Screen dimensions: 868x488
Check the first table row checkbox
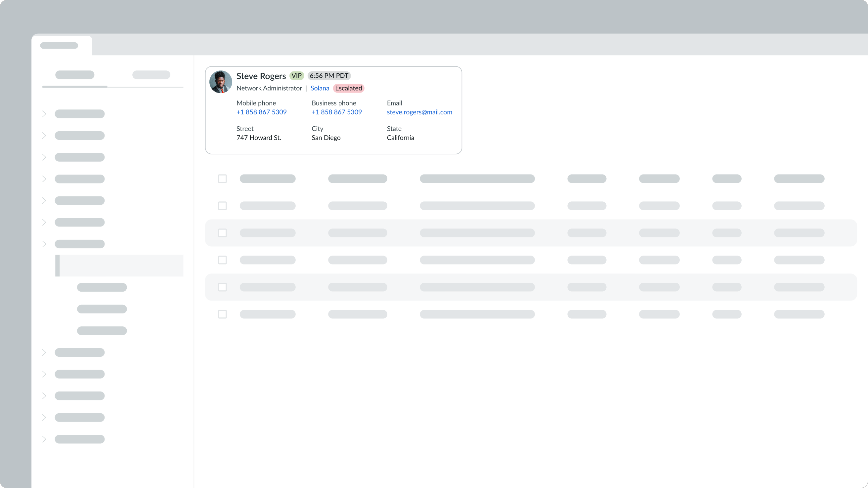click(222, 179)
